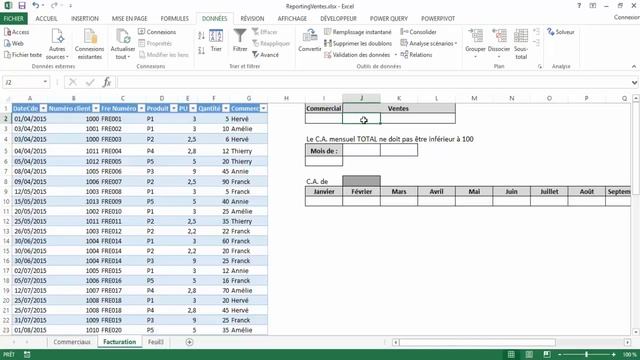Switch to ACCUEIL tab
Image resolution: width=640 pixels, height=360 pixels.
(x=46, y=19)
